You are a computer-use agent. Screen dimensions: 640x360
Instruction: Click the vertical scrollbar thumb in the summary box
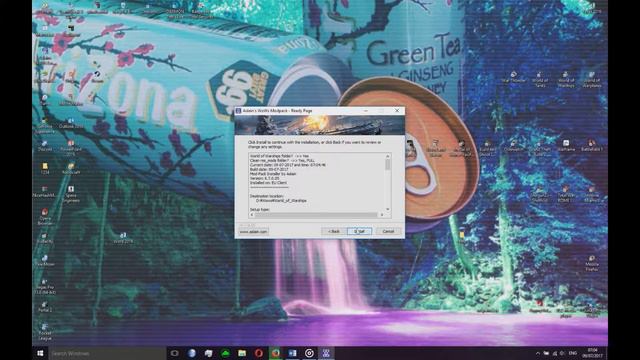(x=387, y=164)
